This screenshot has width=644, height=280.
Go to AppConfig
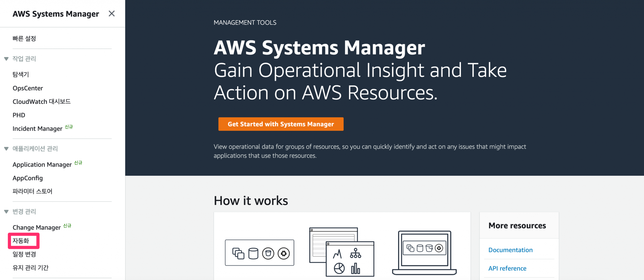pyautogui.click(x=28, y=178)
